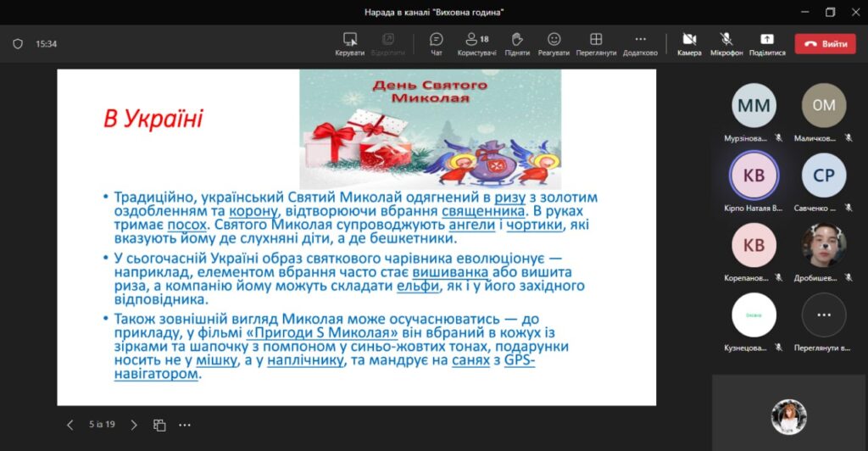Open slide options ellipsis menu
This screenshot has height=451, width=868.
185,425
